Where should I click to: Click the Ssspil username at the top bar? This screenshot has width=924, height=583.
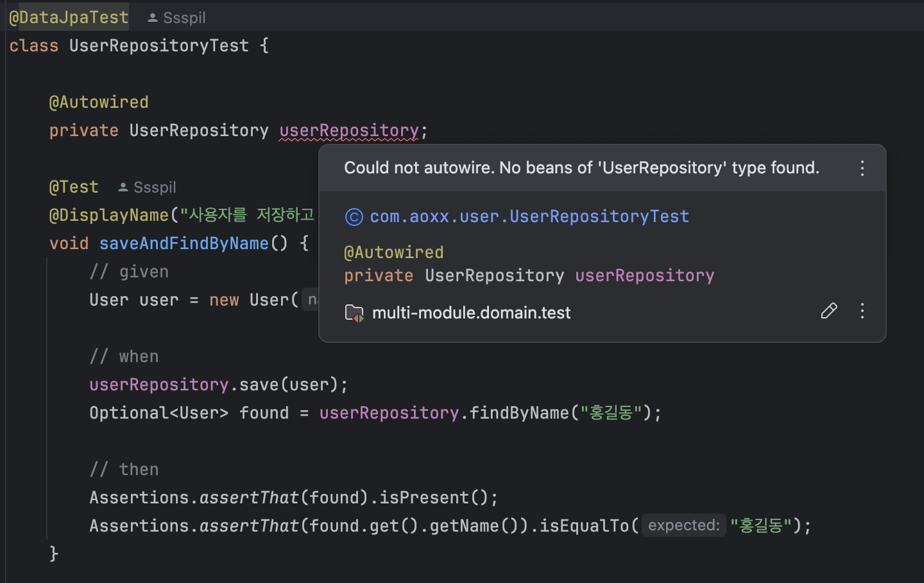(184, 17)
